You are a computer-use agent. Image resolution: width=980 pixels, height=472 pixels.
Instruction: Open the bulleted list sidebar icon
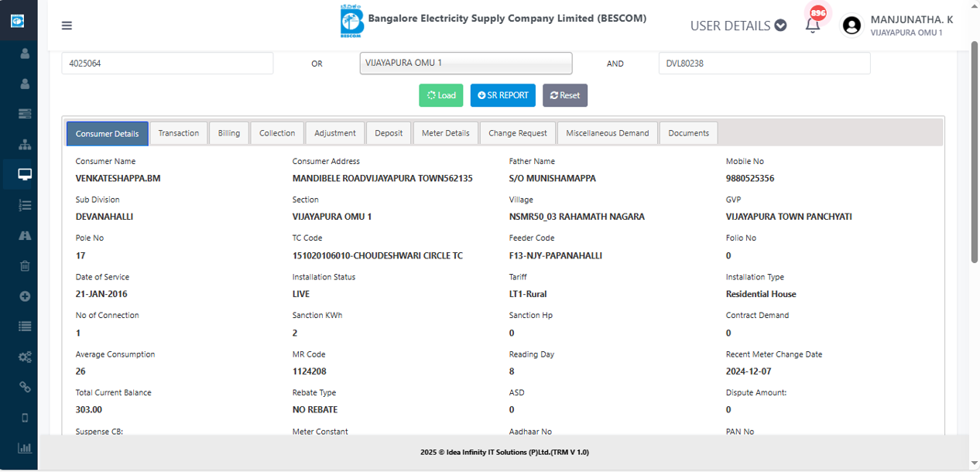pos(25,327)
